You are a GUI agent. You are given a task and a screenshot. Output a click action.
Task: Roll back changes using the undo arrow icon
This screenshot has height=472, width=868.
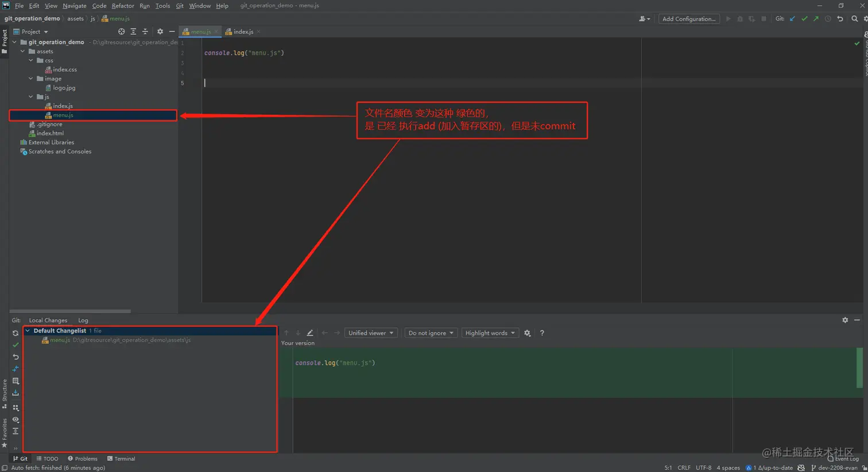point(840,18)
